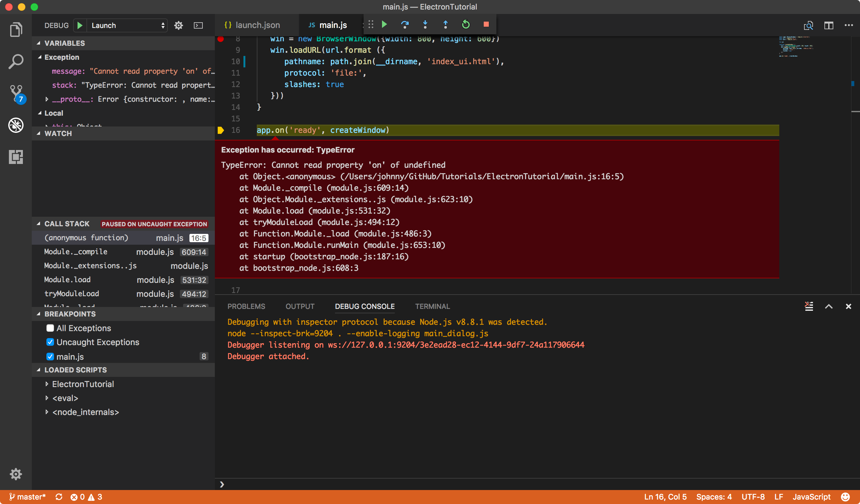
Task: Toggle the breakpoint on line 8
Action: (221, 39)
